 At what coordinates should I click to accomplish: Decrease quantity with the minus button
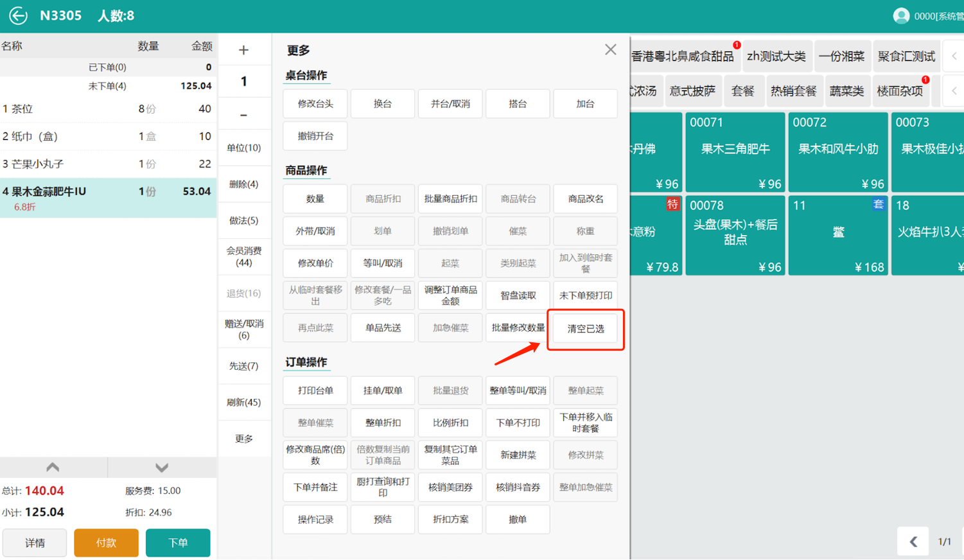tap(243, 115)
